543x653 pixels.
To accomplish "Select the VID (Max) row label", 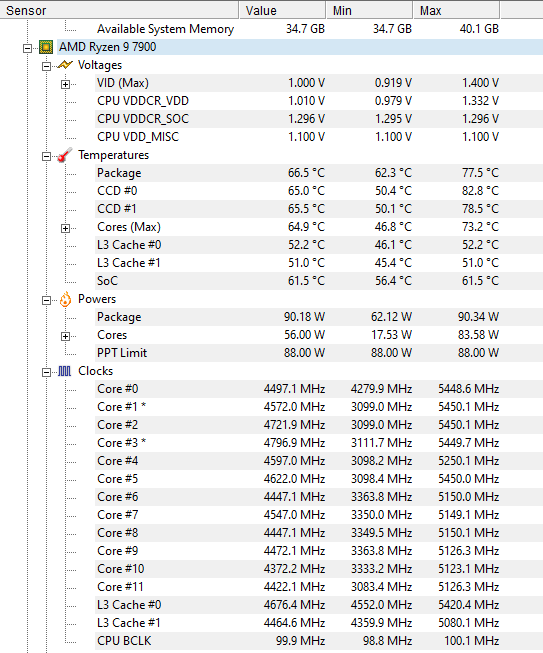I will [123, 83].
